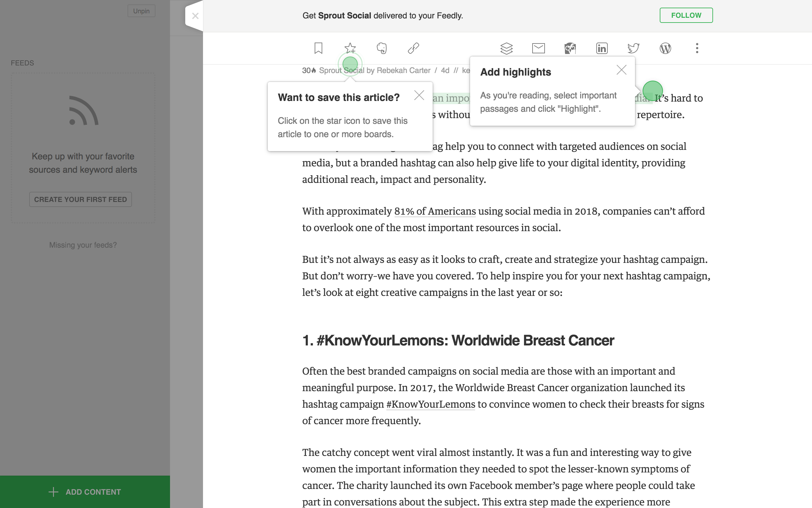The width and height of the screenshot is (812, 508).
Task: Click the FEEDS section label
Action: 23,63
